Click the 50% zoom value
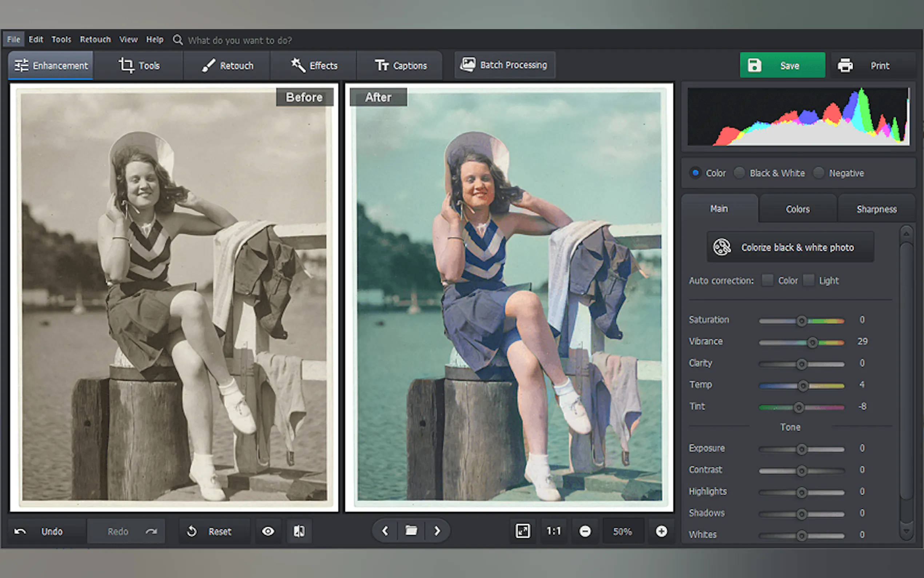The image size is (924, 578). tap(623, 531)
